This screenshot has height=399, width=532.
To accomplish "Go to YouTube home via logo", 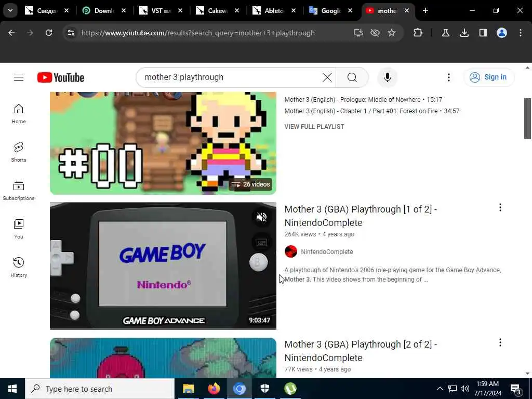I will [x=61, y=77].
